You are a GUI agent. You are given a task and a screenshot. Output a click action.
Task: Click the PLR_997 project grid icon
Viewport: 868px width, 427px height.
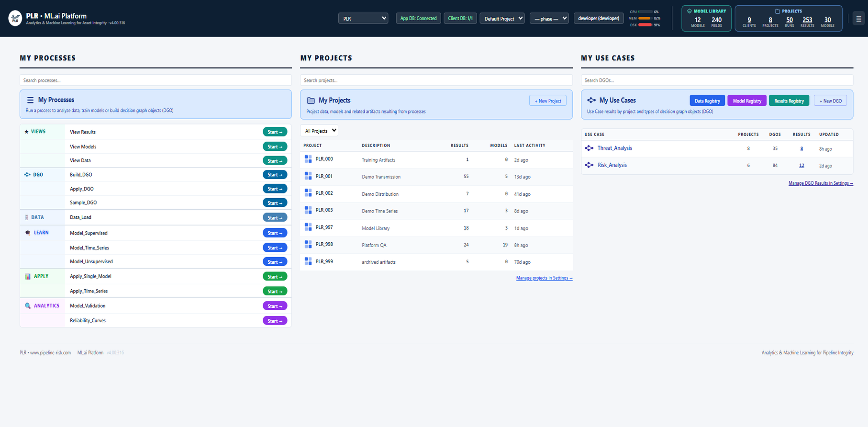coord(308,227)
